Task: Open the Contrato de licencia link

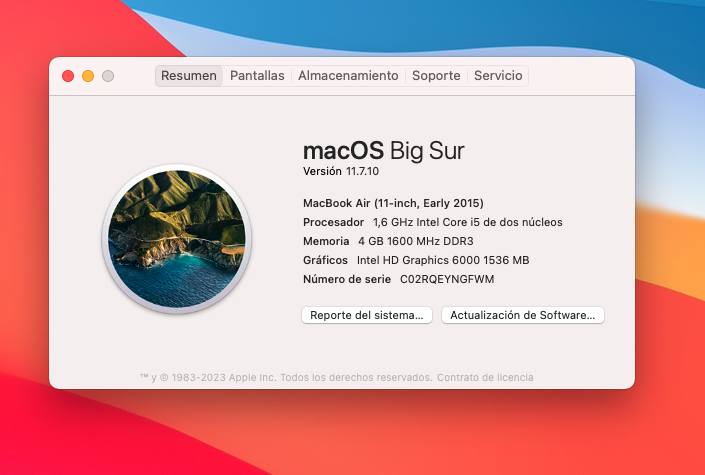Action: [485, 377]
